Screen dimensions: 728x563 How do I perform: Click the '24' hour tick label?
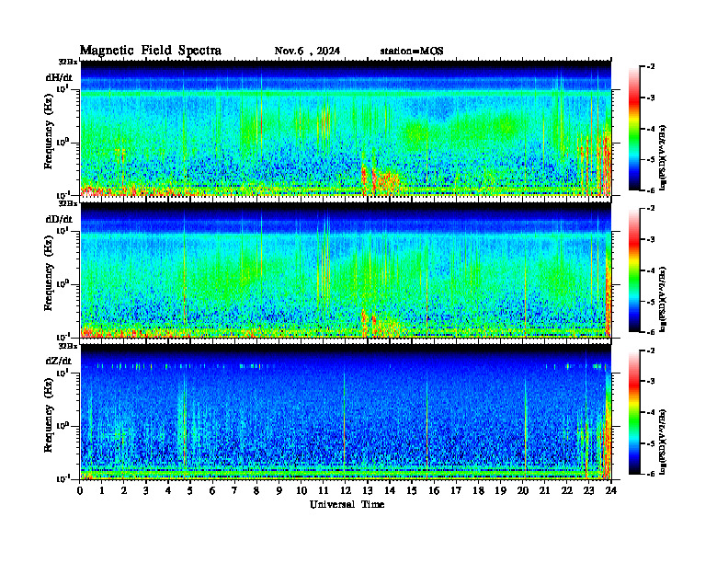611,490
